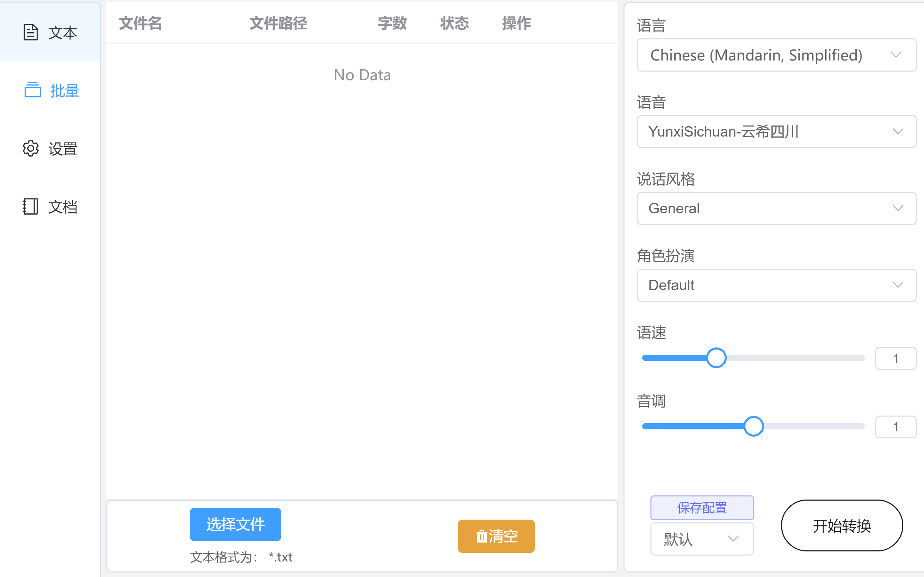Open the 文本 sidebar tab
The image size is (924, 577).
pos(50,32)
